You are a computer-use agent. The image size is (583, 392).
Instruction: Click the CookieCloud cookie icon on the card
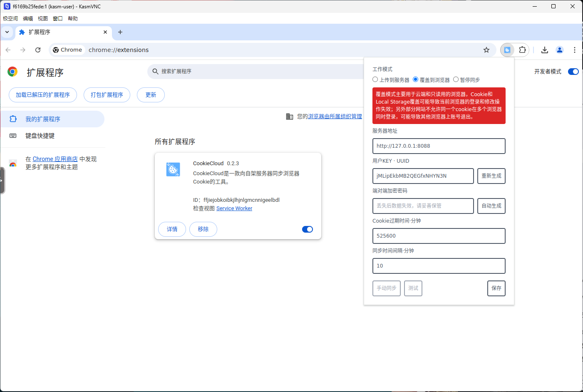[x=173, y=169]
